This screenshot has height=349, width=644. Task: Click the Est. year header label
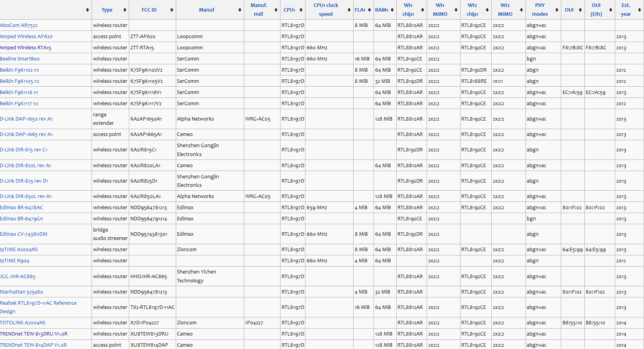point(626,10)
